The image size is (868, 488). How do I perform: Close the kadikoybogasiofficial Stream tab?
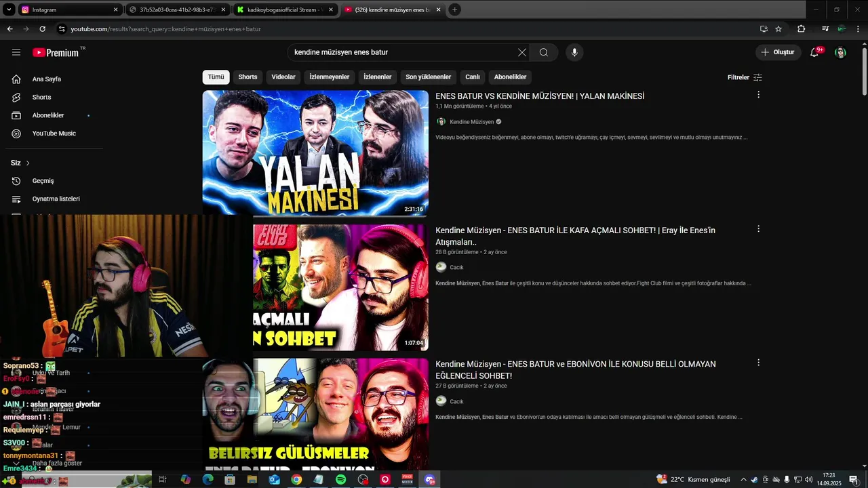331,9
